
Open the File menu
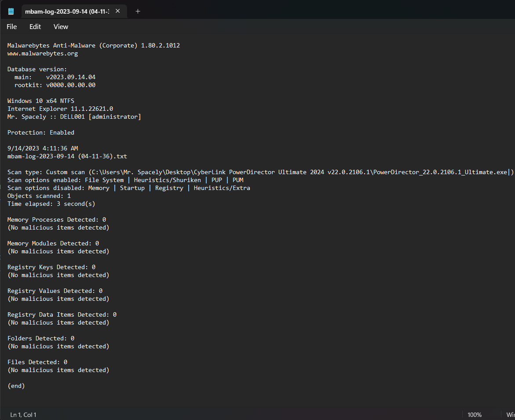[12, 26]
